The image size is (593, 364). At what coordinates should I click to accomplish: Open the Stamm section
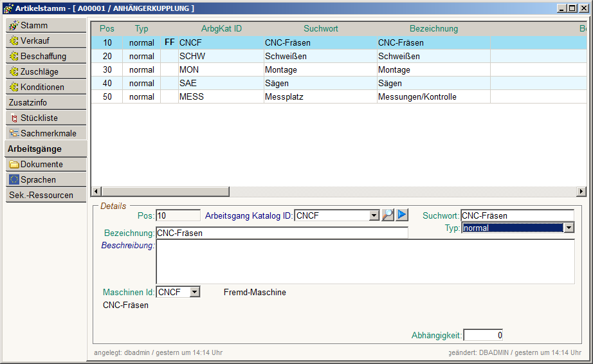pyautogui.click(x=46, y=25)
